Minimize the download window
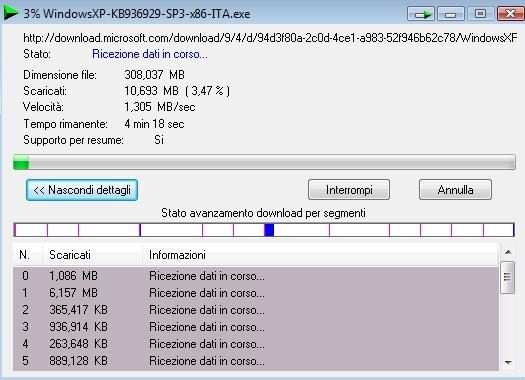Viewport: 525px width, 380px height. (x=451, y=14)
